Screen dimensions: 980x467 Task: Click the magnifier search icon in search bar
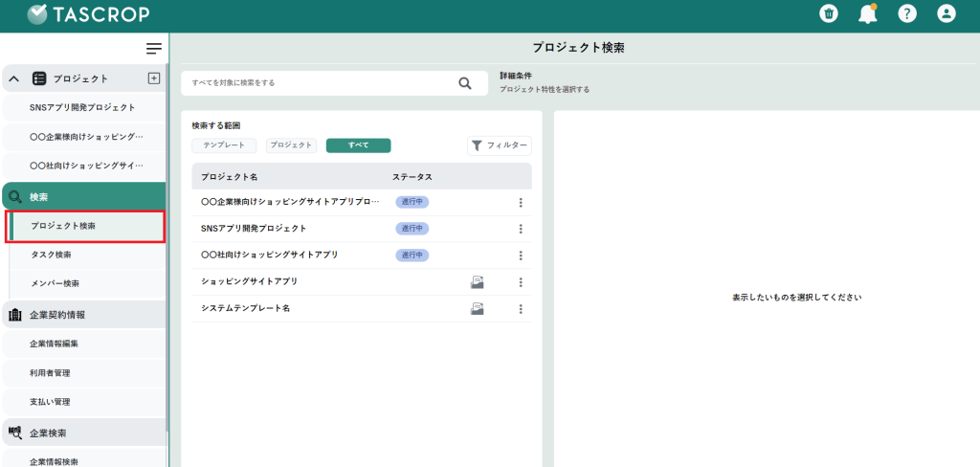464,83
